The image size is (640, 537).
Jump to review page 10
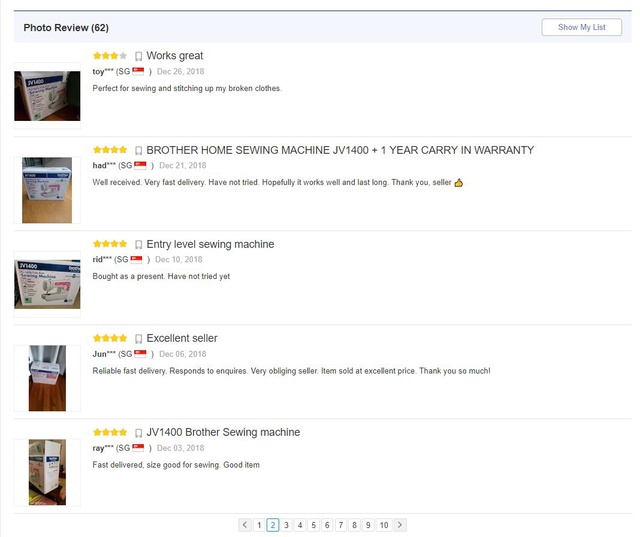click(383, 525)
